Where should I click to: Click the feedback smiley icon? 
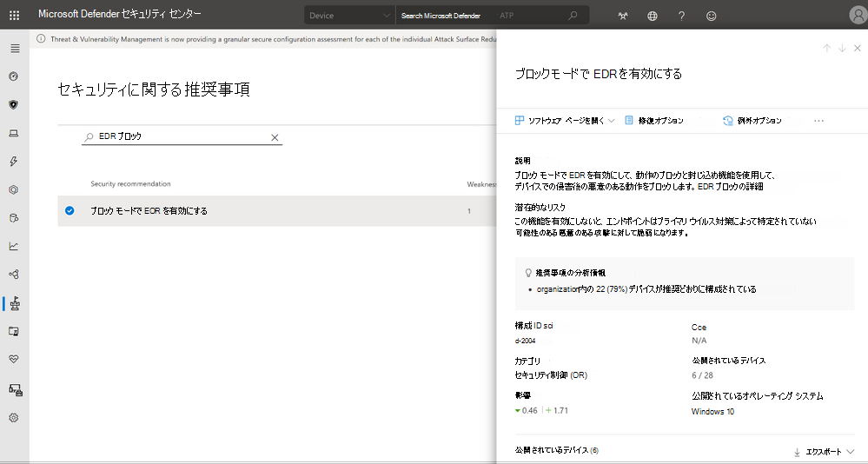(712, 16)
